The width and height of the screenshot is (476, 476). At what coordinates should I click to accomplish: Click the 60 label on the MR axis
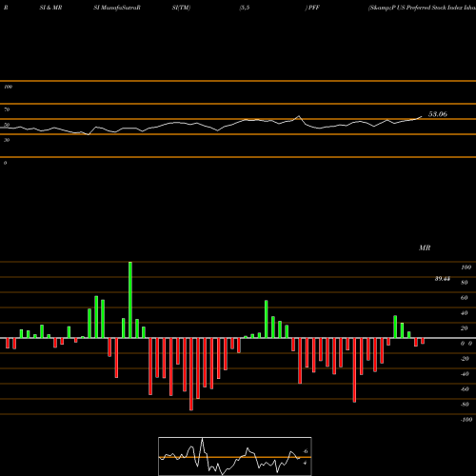465,298
